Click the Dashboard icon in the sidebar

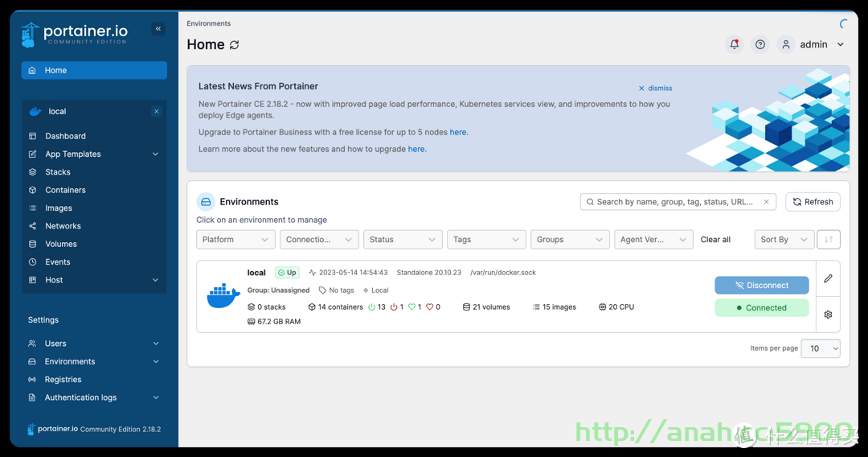tap(33, 136)
